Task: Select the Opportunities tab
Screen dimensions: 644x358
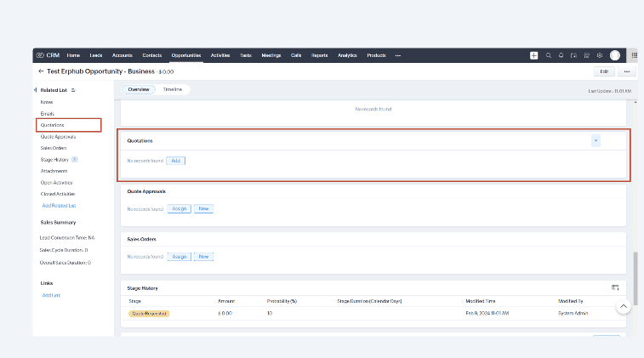Action: click(186, 55)
